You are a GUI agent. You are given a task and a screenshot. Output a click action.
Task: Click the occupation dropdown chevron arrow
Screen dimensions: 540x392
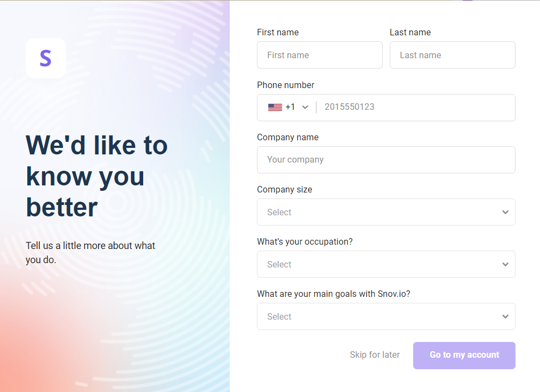pos(505,264)
